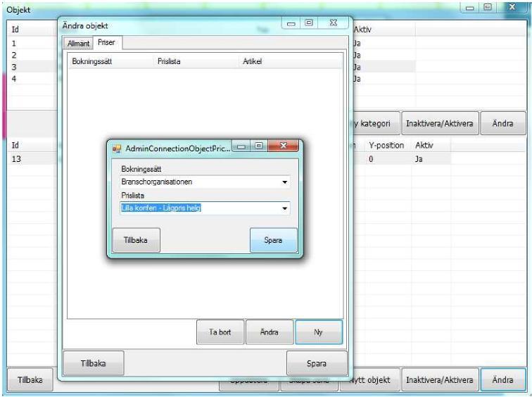Screen dimensions: 532x397
Task: Maximize the AdminConnectionObjectPrice dialog
Action: [259, 146]
